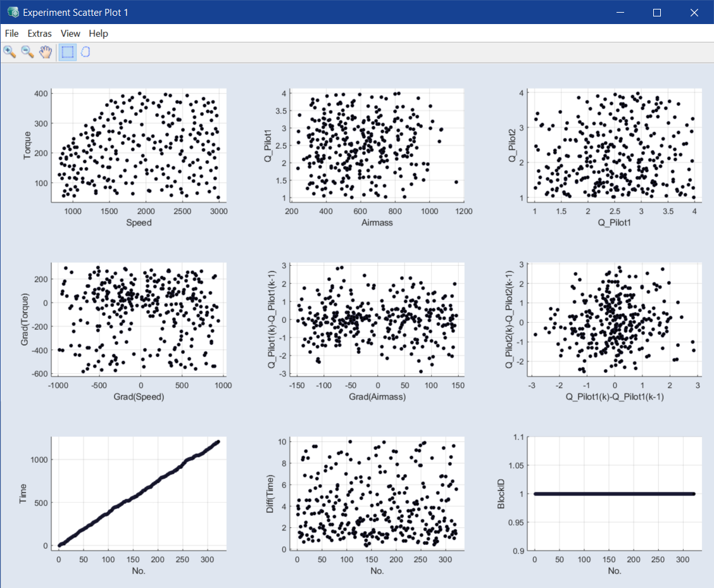Viewport: 714px width, 588px height.
Task: Toggle the rectangular selection tool
Action: click(x=68, y=52)
